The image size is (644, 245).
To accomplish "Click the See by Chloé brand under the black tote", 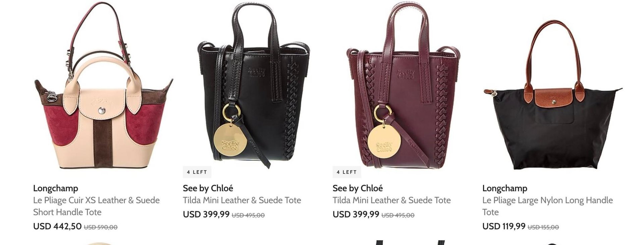I will (208, 188).
